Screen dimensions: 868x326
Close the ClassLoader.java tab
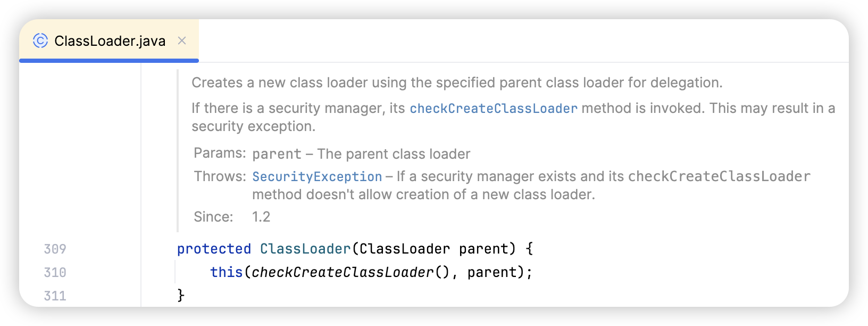pyautogui.click(x=182, y=40)
